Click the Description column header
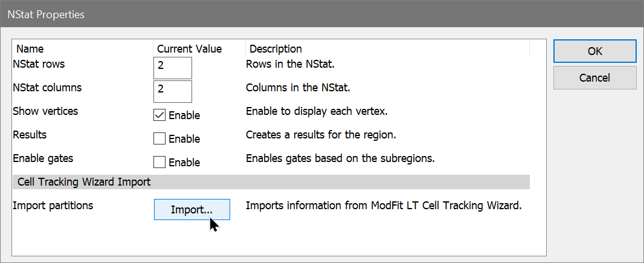Screen dimensions: 644x263 coord(275,49)
